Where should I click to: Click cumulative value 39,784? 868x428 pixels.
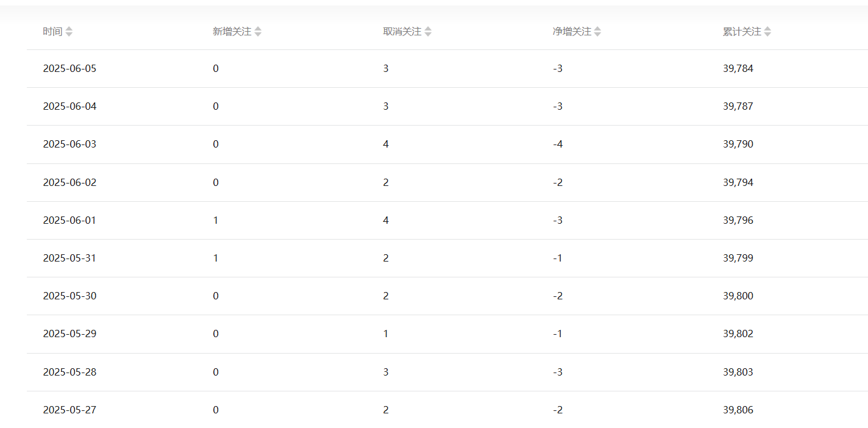pyautogui.click(x=738, y=68)
